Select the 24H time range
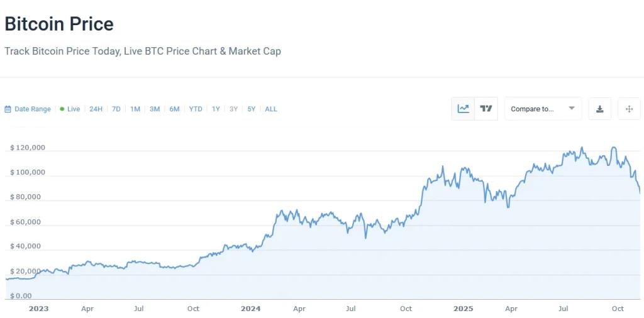Screen dimensions: 644x318 click(x=96, y=109)
